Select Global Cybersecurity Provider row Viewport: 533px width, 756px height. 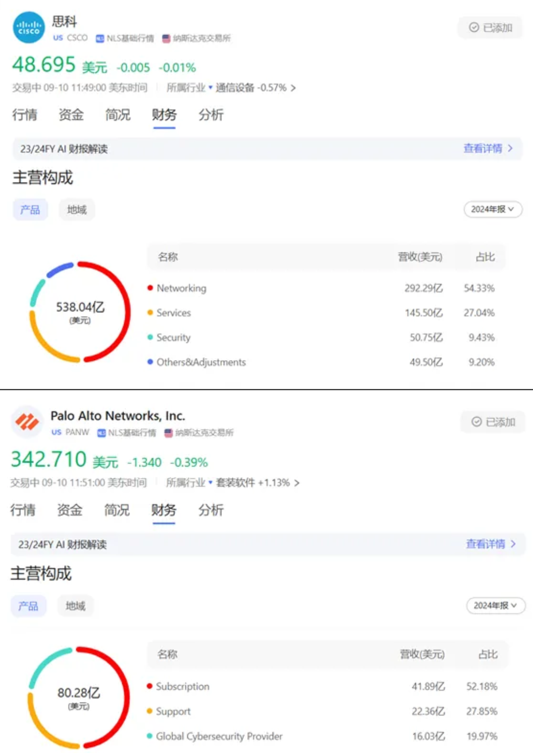click(327, 736)
